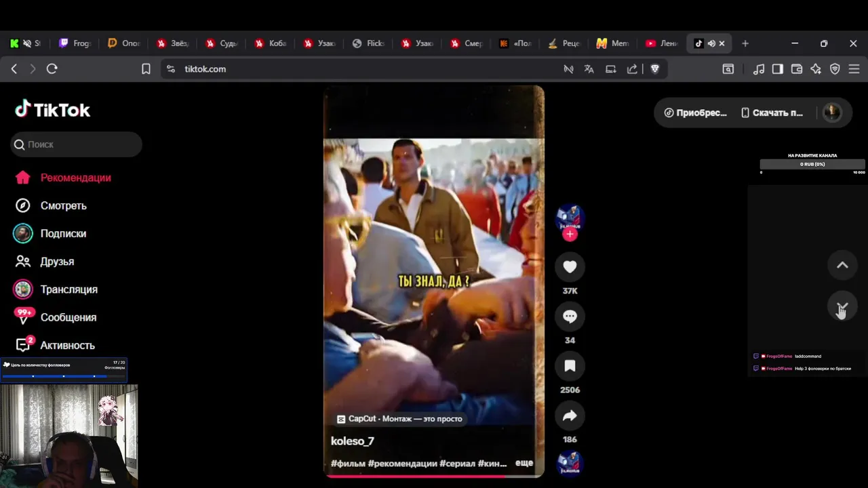The width and height of the screenshot is (868, 488).
Task: Open Смотреть in the sidebar
Action: pos(51,205)
